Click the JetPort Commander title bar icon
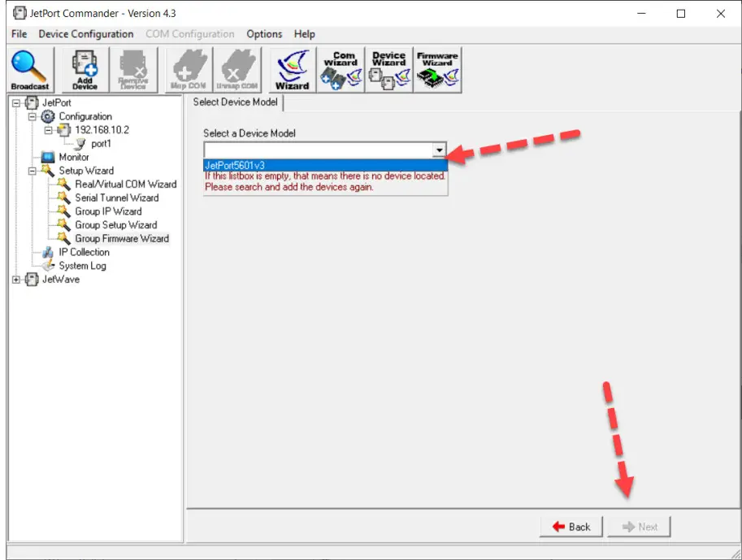The width and height of the screenshot is (742, 560). click(20, 13)
